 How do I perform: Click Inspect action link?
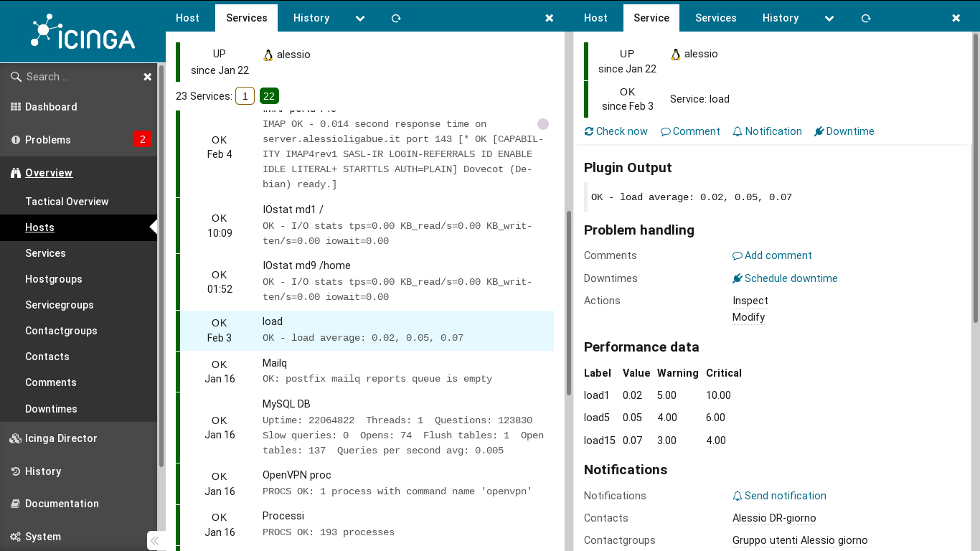click(750, 301)
